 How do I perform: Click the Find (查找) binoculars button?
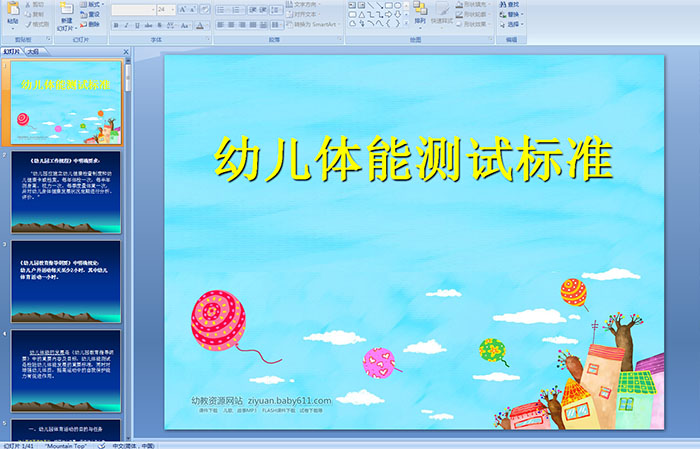coord(510,4)
